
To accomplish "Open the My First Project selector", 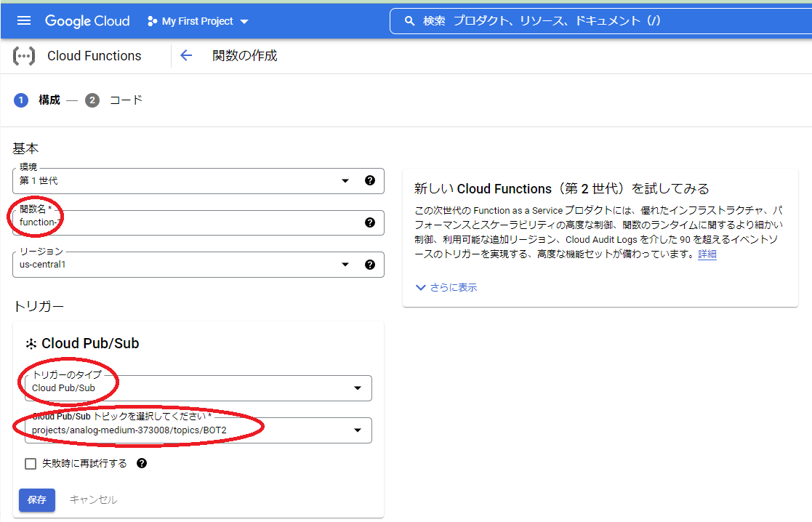I will point(198,21).
